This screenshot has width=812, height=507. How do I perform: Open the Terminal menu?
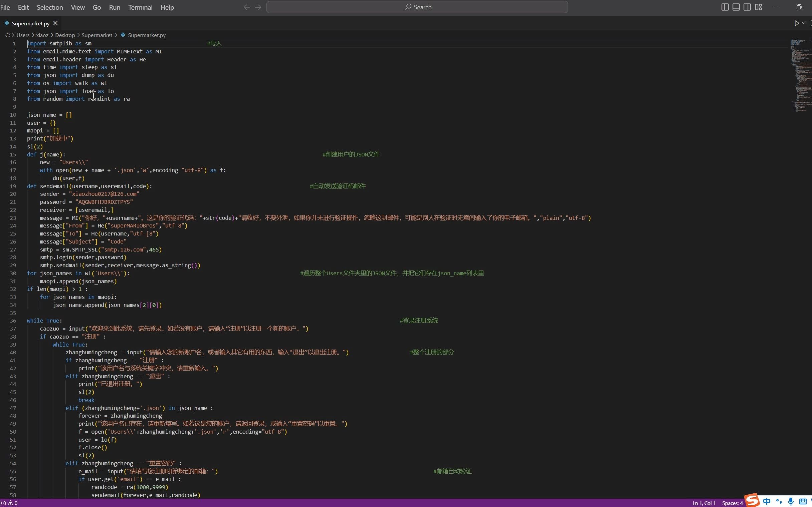tap(140, 7)
